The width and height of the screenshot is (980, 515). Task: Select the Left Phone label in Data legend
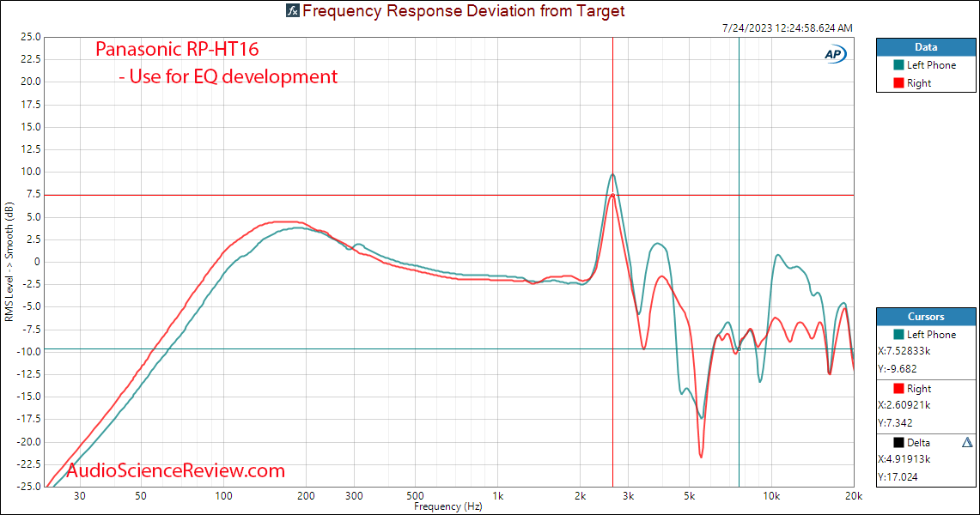pos(931,65)
